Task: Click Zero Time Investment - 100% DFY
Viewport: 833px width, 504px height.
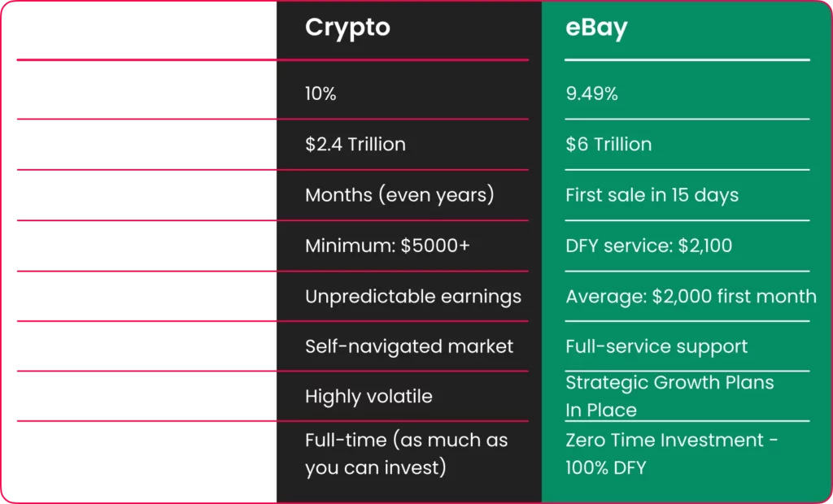Action: click(x=671, y=454)
